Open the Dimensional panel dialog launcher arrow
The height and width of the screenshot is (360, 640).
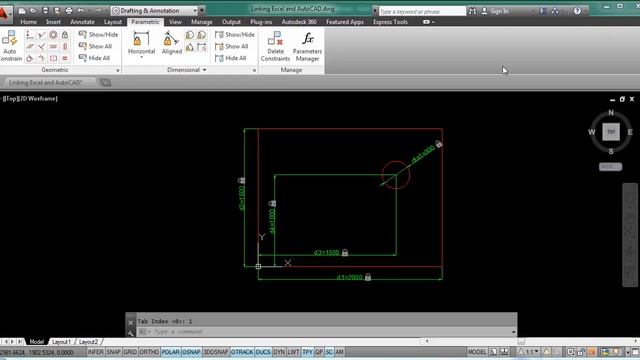(254, 70)
